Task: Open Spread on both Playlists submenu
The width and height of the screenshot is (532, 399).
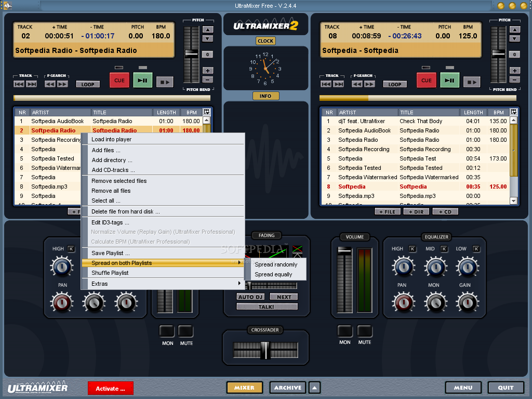Action: coord(163,263)
